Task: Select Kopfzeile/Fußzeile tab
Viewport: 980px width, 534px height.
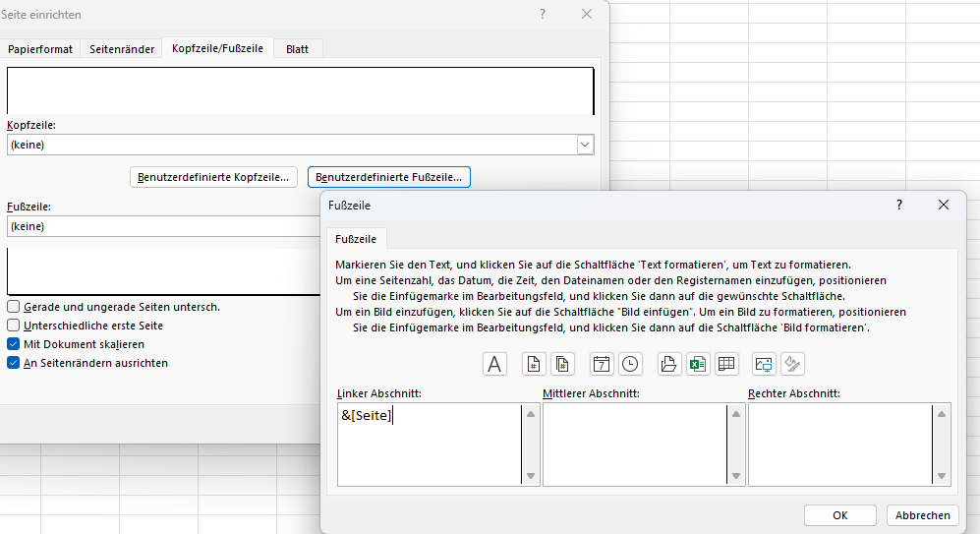Action: click(217, 48)
